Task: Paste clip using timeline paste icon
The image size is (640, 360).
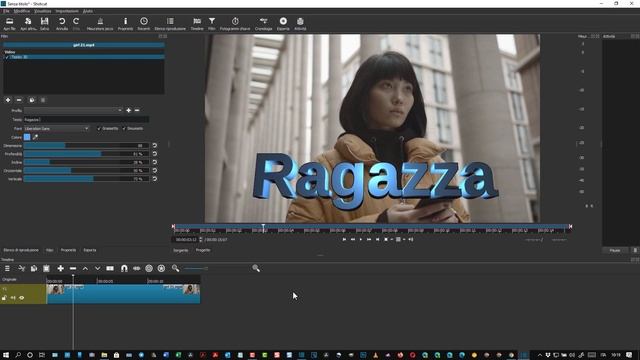Action: 46,268
